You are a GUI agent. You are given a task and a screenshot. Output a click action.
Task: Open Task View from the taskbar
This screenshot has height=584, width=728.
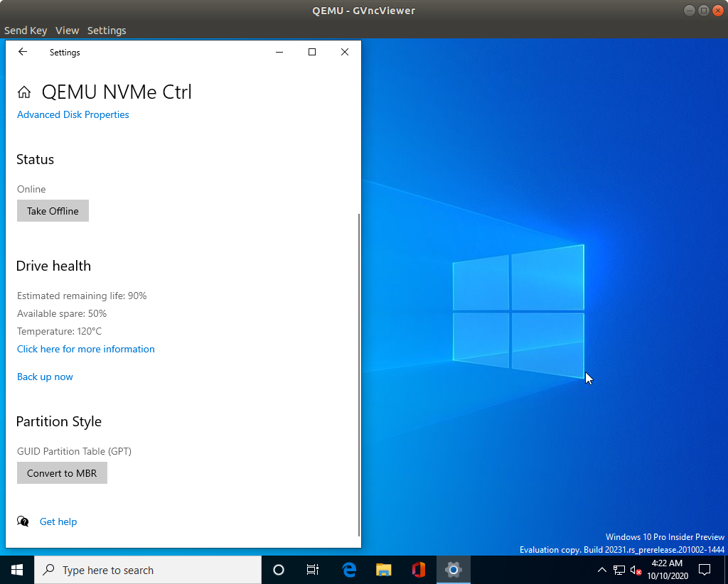[x=313, y=570]
